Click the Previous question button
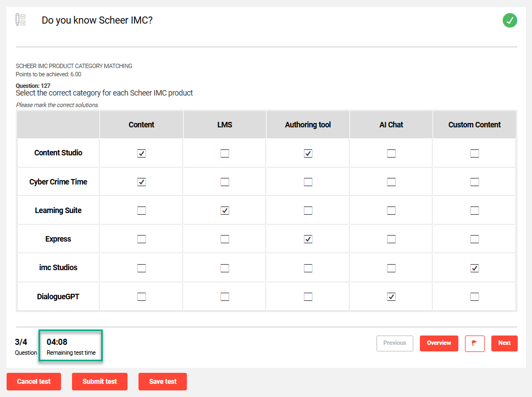 pyautogui.click(x=395, y=343)
